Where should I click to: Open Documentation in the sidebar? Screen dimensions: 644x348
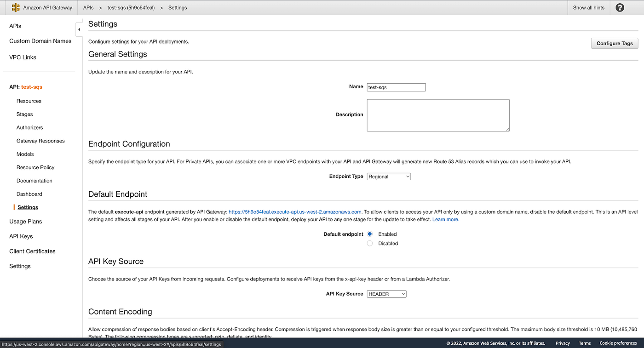(34, 181)
